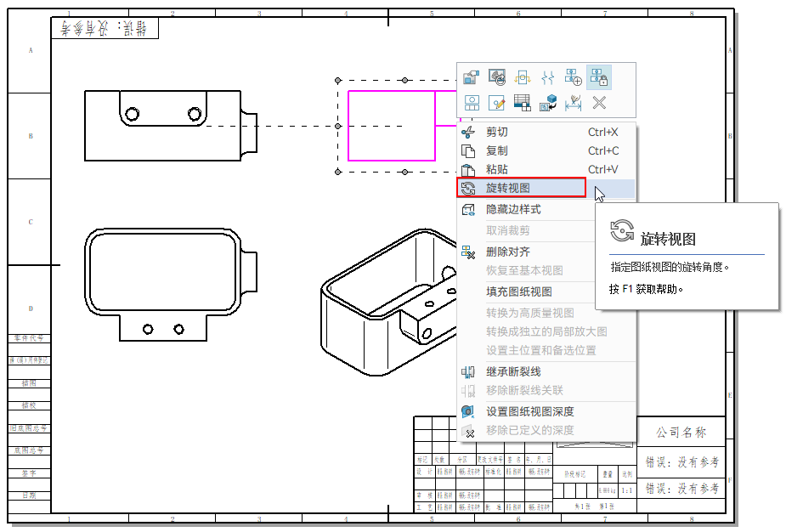The height and width of the screenshot is (532, 786).
Task: Click the 公司名称 title block cell
Action: (x=681, y=433)
